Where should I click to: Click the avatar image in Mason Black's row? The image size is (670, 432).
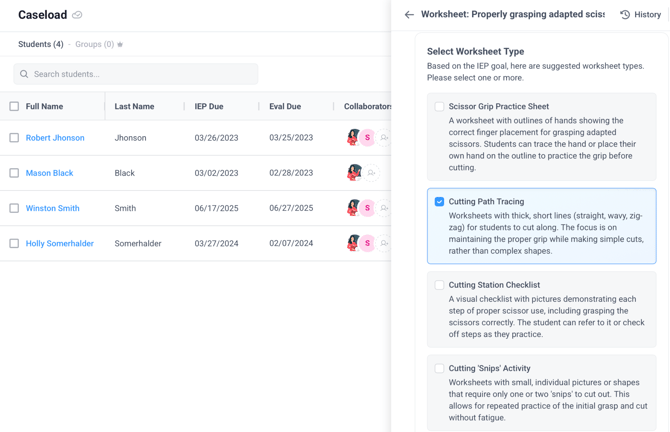[x=353, y=173]
